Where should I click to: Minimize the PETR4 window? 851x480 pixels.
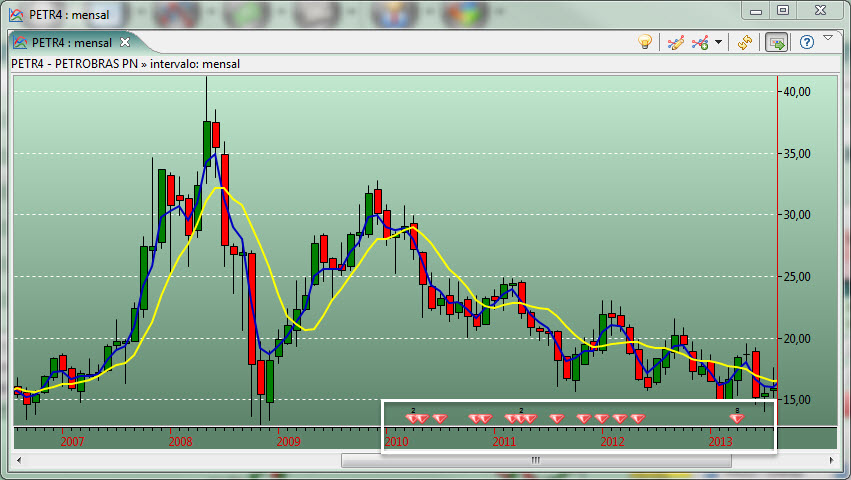[756, 11]
